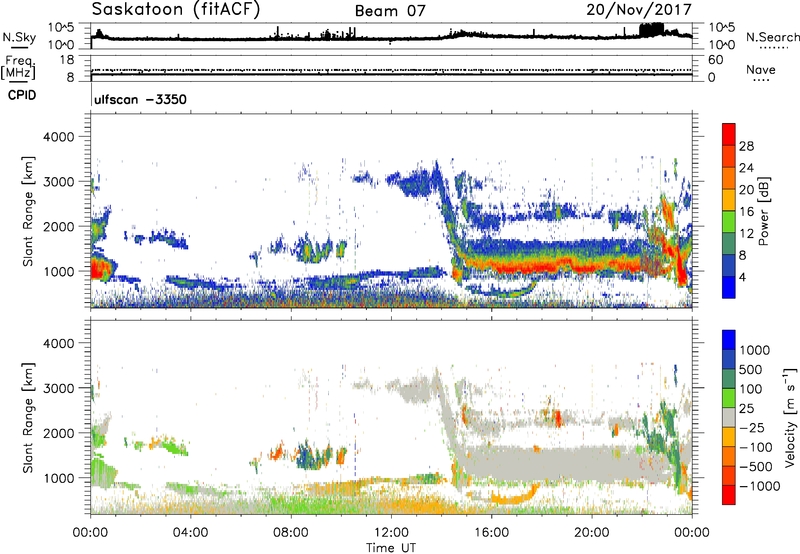Click the "4000" range tick in power panel
This screenshot has height=554, width=800.
pyautogui.click(x=58, y=137)
